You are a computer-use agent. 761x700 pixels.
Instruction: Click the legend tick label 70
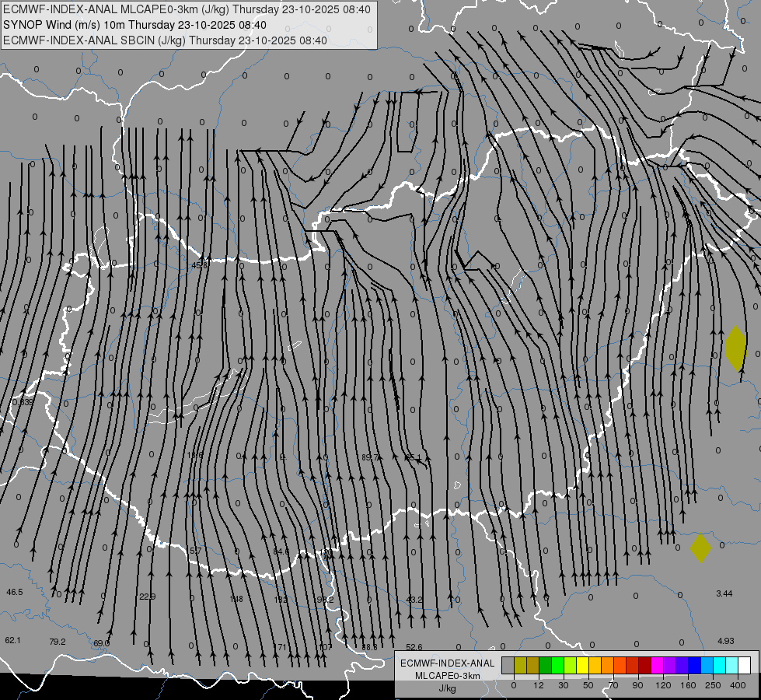click(613, 685)
